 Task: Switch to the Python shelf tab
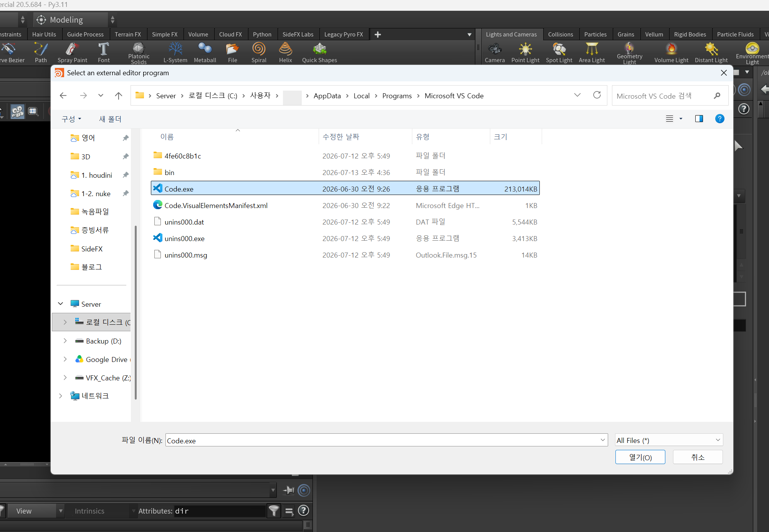[262, 34]
